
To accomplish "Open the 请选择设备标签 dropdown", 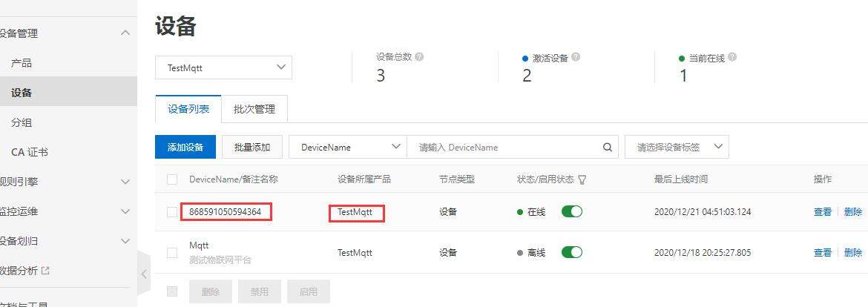I will 677,147.
